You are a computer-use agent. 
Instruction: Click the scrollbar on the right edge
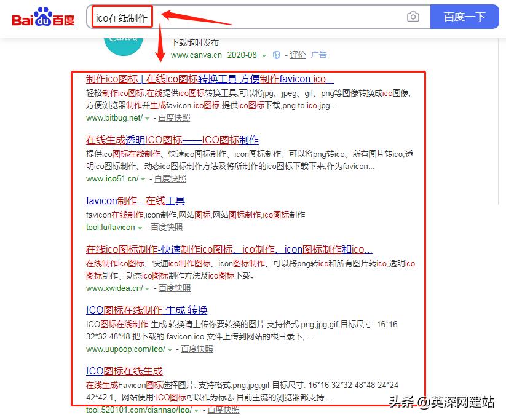pyautogui.click(x=499, y=116)
